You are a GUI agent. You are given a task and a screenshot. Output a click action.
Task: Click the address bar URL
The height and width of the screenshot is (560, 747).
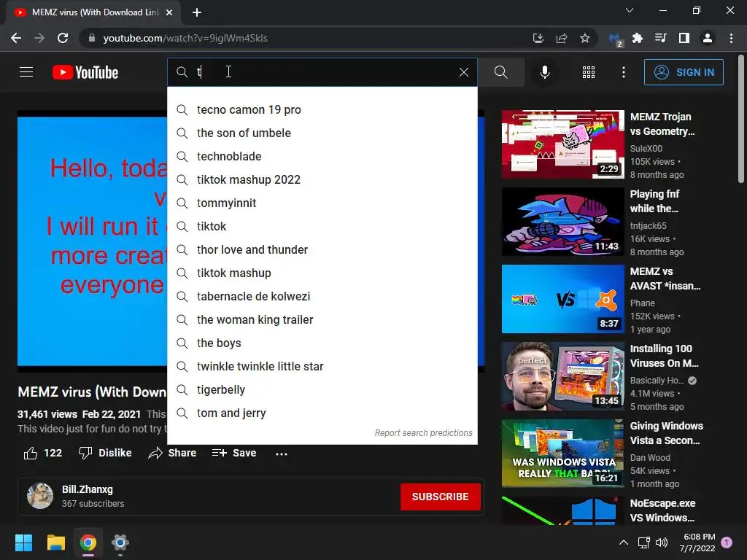[x=185, y=38]
